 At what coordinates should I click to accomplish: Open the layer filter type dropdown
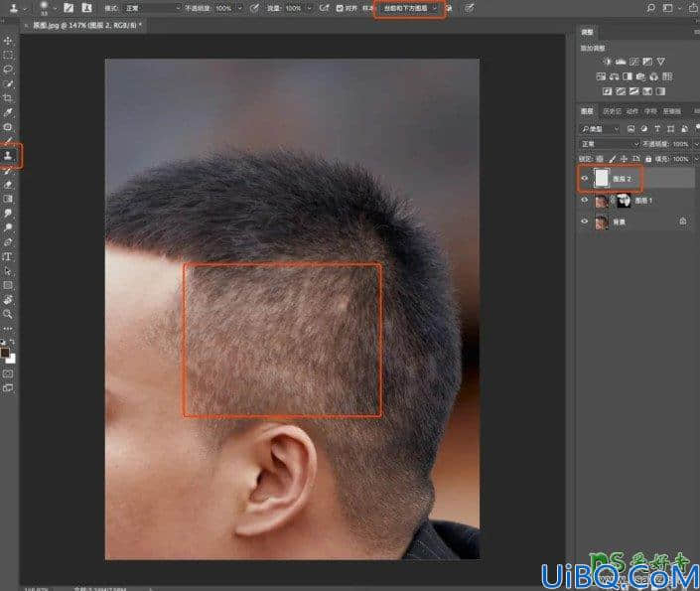pyautogui.click(x=600, y=129)
